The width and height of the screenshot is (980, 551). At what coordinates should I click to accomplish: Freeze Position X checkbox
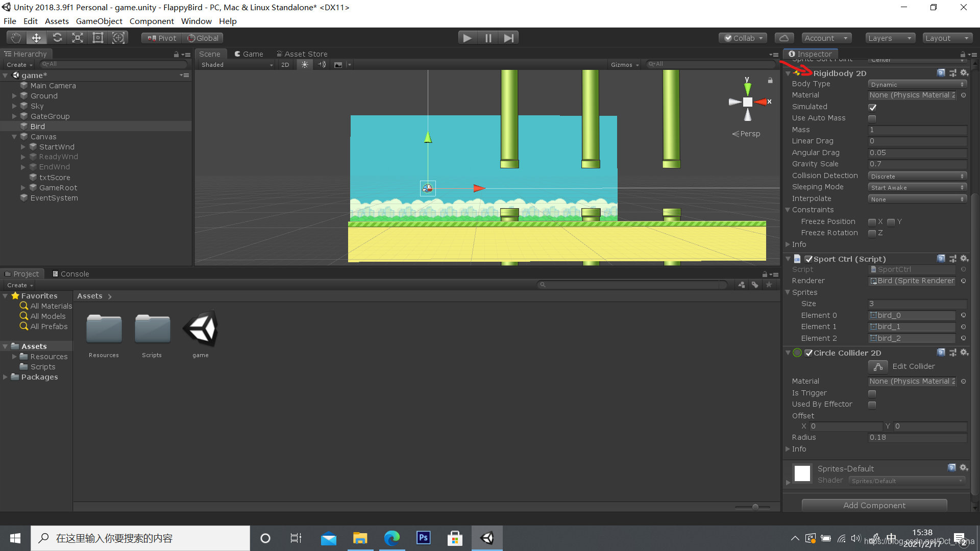click(x=872, y=222)
